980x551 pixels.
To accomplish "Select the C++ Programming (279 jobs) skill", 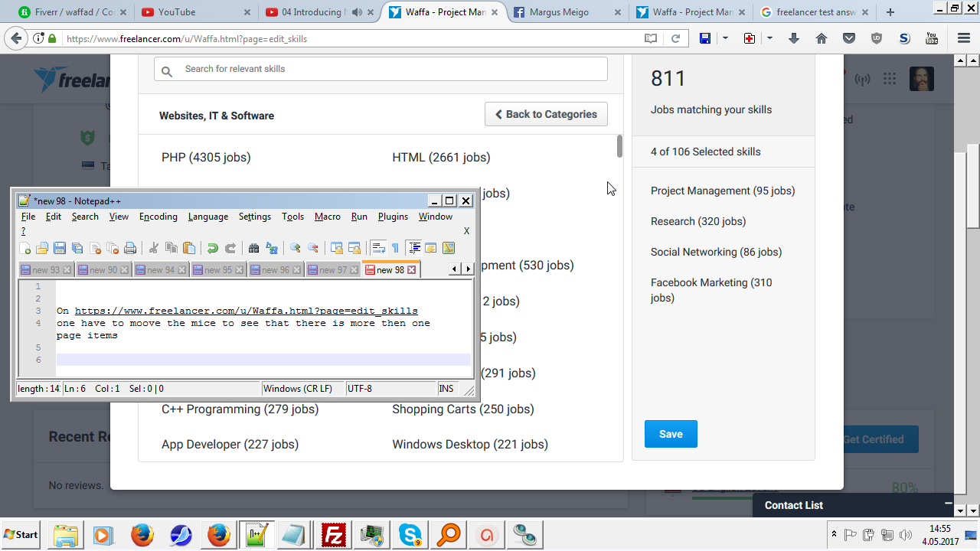I will 240,409.
